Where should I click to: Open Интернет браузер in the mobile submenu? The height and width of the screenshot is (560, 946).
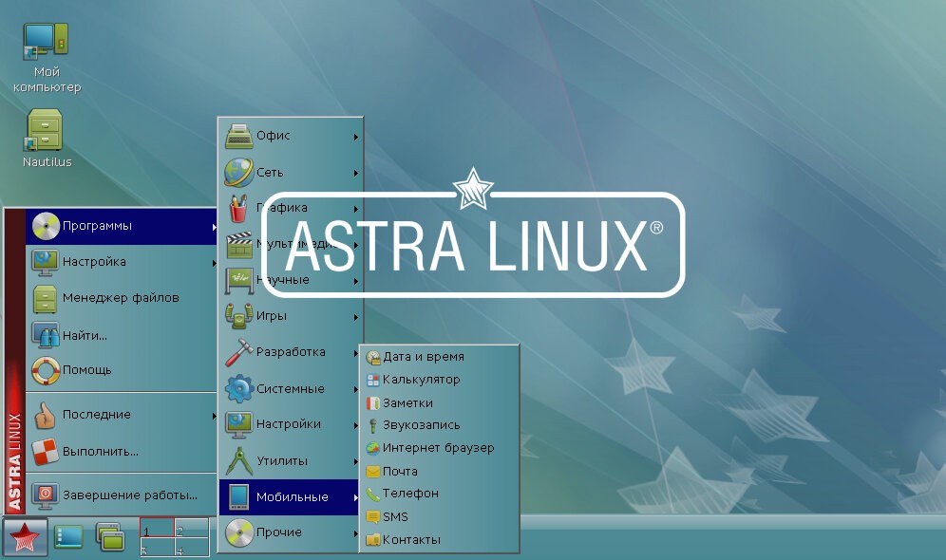438,448
